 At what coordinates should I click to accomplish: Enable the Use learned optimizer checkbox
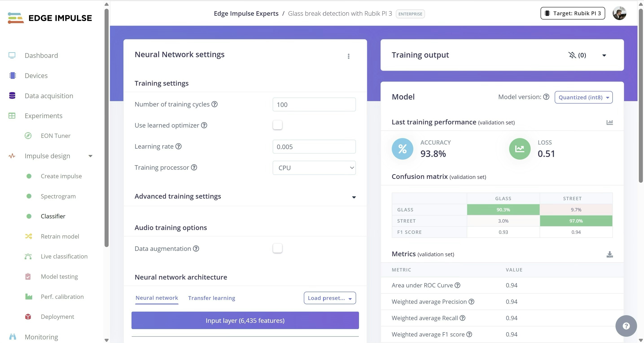(x=277, y=125)
